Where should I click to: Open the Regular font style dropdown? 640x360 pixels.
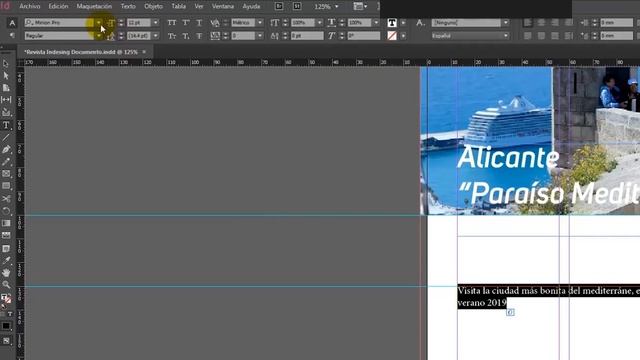(x=99, y=36)
